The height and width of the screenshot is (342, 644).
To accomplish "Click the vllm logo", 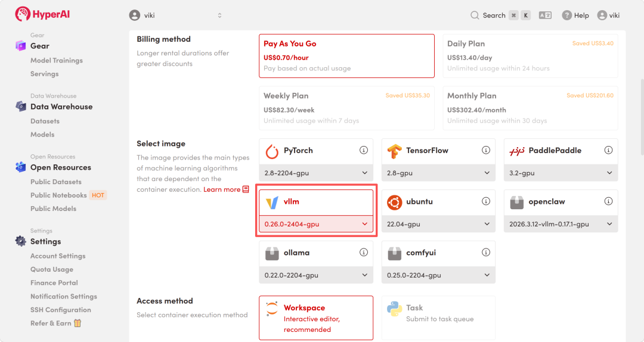I will coord(272,202).
